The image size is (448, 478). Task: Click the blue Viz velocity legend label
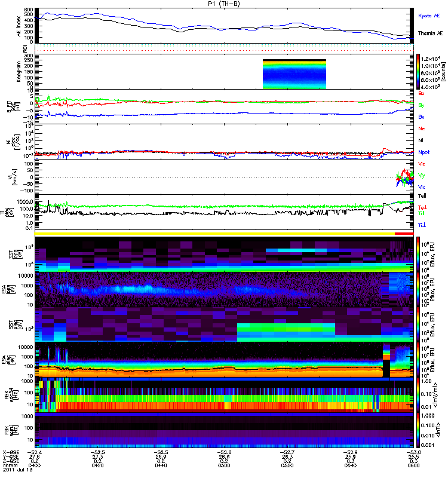coord(421,187)
